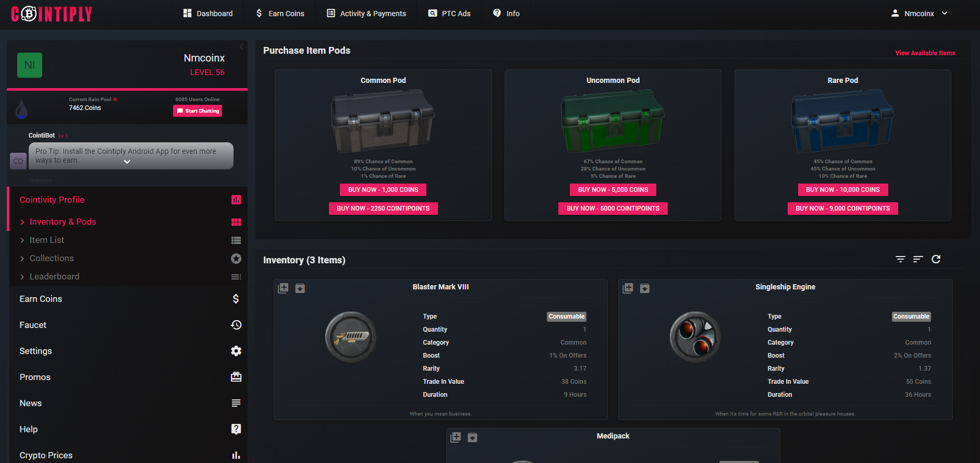Open the View Available Items link
Screen dimensions: 980x463
tap(925, 53)
